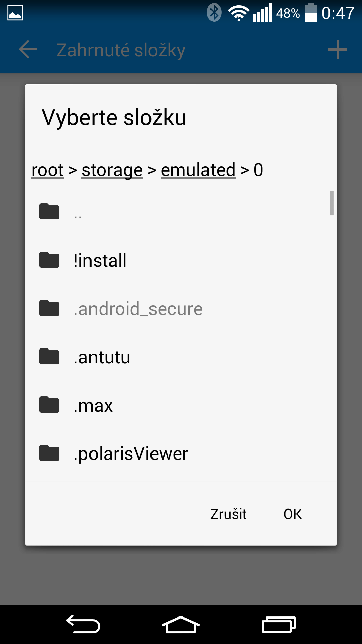
Task: Open the parent folder icon (..)
Action: [x=49, y=211]
